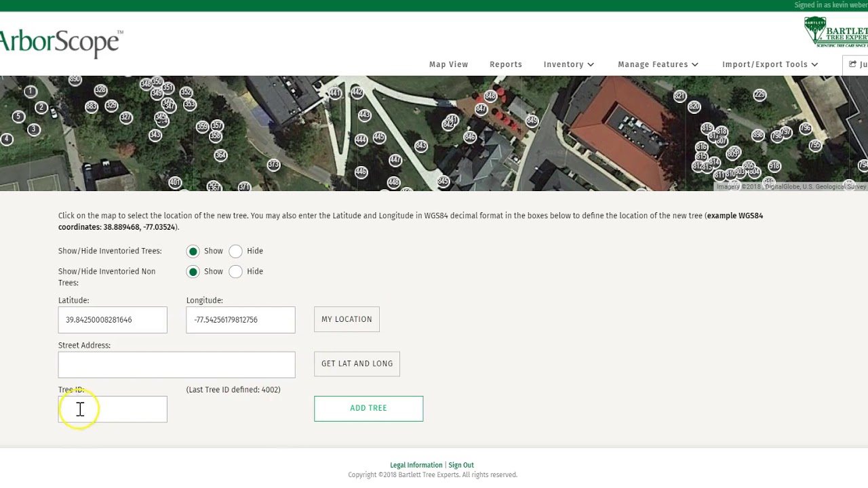Focus the Longitude input field
Image resolution: width=868 pixels, height=488 pixels.
[241, 320]
